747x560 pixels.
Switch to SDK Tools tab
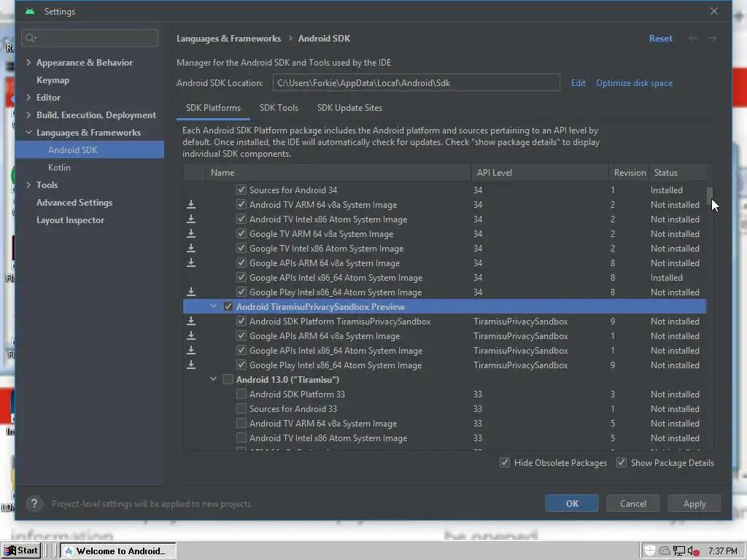279,108
